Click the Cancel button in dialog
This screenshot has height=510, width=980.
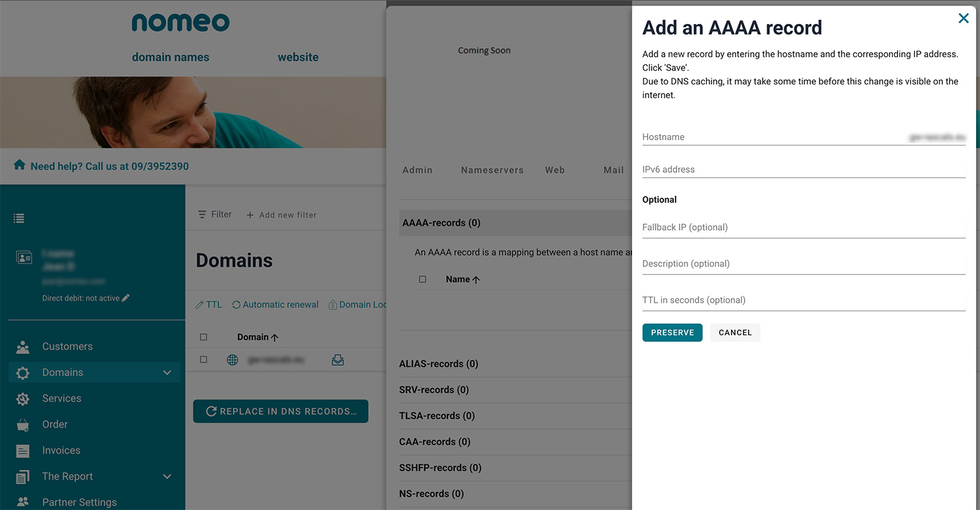(x=735, y=333)
